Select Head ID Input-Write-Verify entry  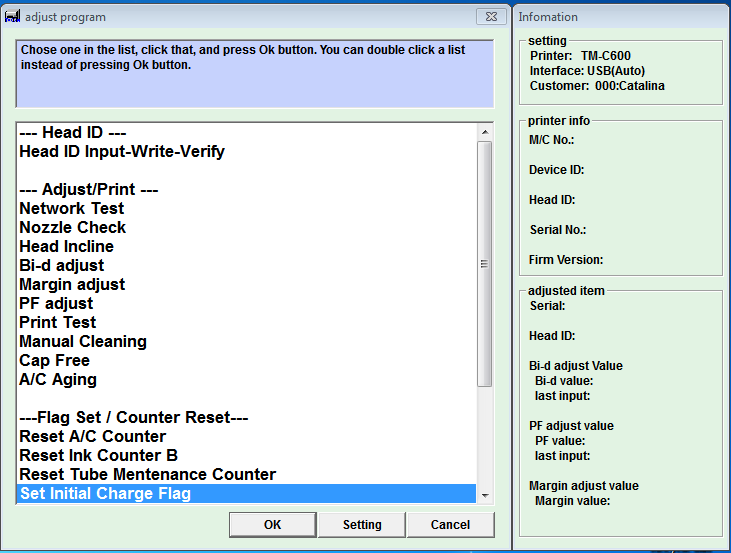pos(122,152)
